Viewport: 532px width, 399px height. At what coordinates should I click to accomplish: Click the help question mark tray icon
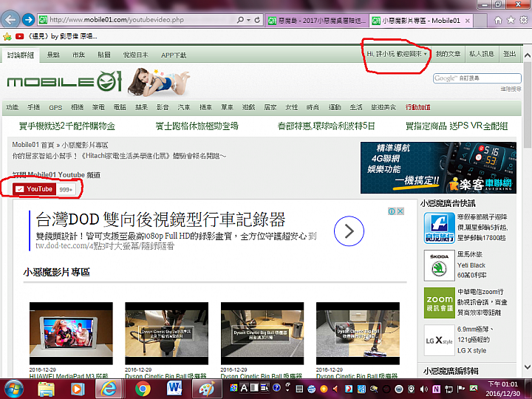pos(276,387)
